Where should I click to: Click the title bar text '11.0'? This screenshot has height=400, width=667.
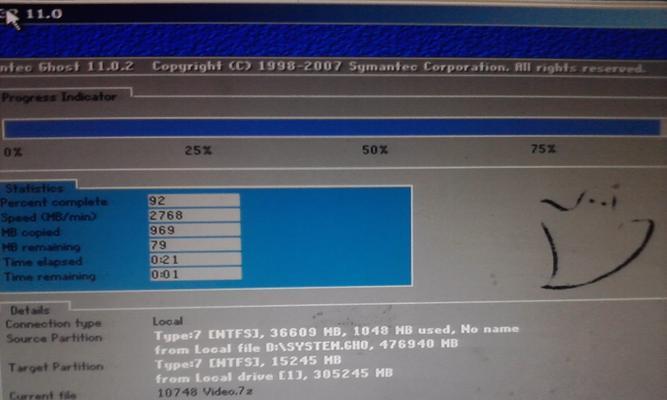pos(44,14)
